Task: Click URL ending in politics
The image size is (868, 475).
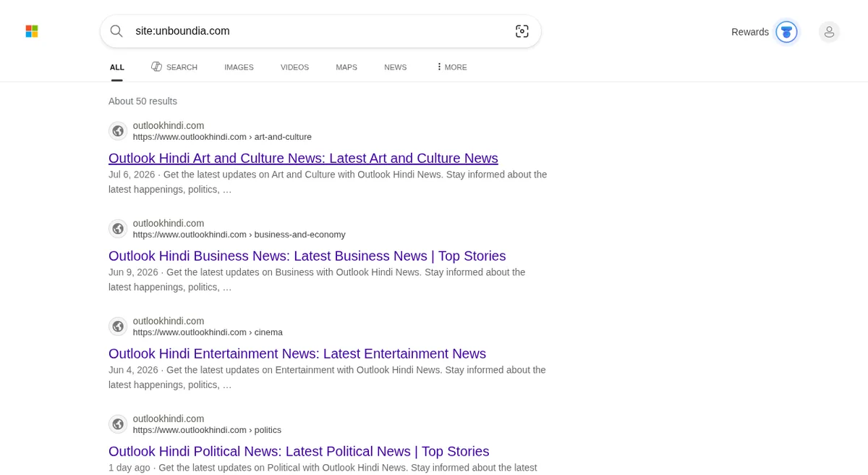Action: click(207, 430)
